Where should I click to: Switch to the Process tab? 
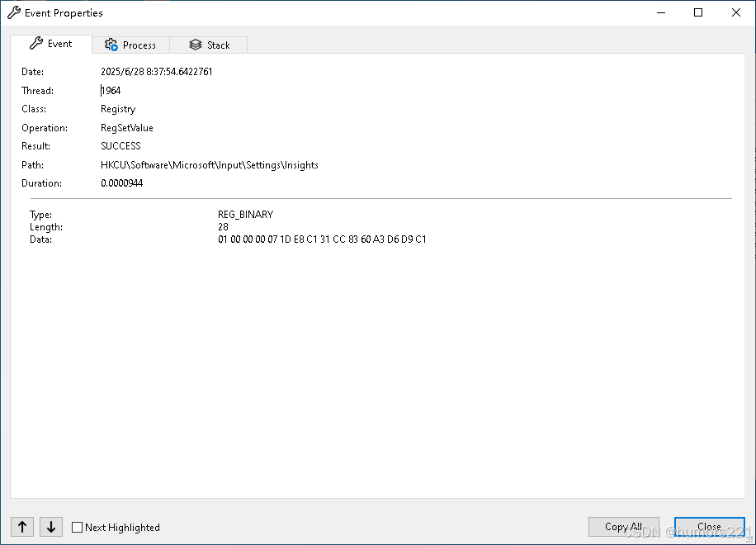point(130,45)
